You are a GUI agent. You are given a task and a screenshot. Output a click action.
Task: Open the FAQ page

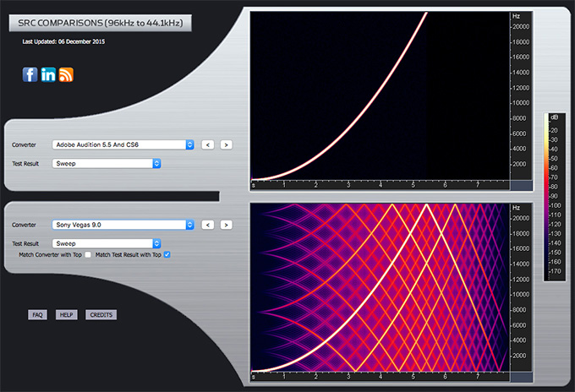pyautogui.click(x=37, y=315)
